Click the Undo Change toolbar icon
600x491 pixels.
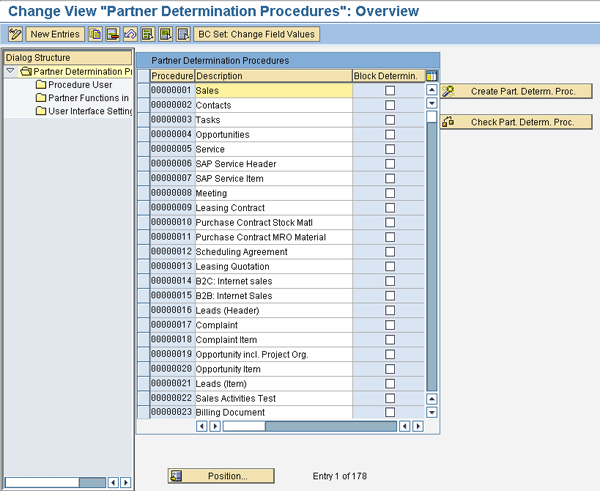pyautogui.click(x=130, y=34)
